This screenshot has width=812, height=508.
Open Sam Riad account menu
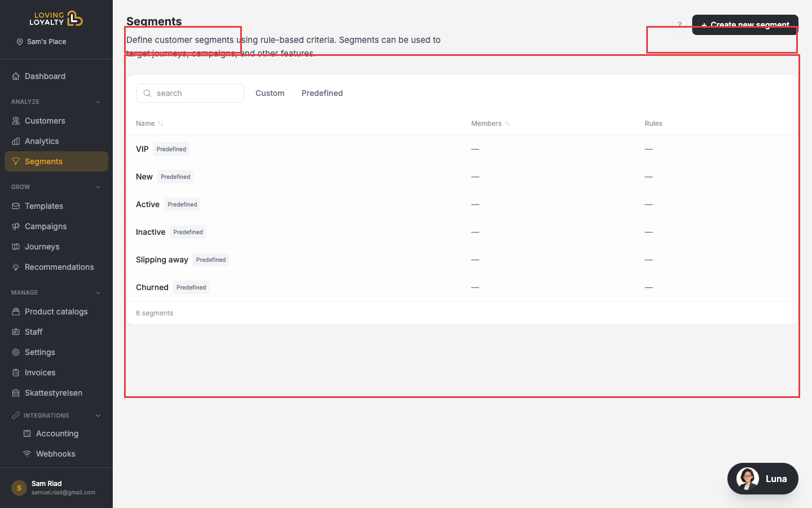pyautogui.click(x=56, y=488)
